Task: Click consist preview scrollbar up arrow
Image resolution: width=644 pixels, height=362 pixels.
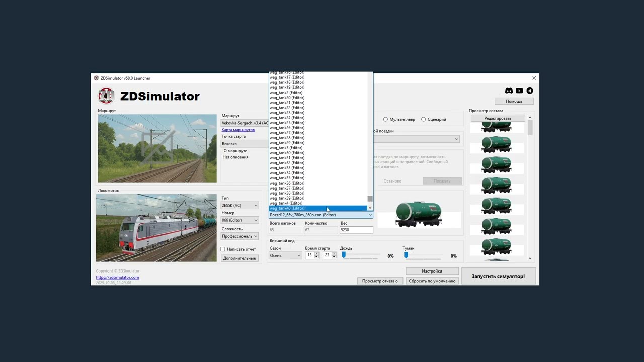Action: pyautogui.click(x=530, y=118)
